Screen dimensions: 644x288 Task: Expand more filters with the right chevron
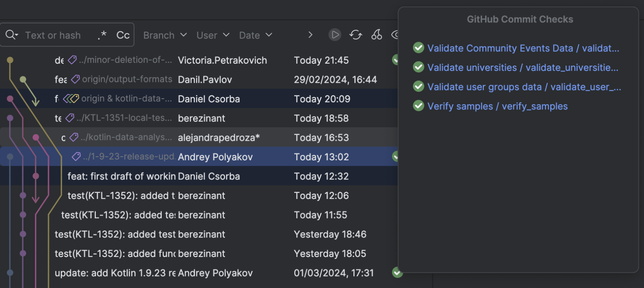[x=310, y=35]
